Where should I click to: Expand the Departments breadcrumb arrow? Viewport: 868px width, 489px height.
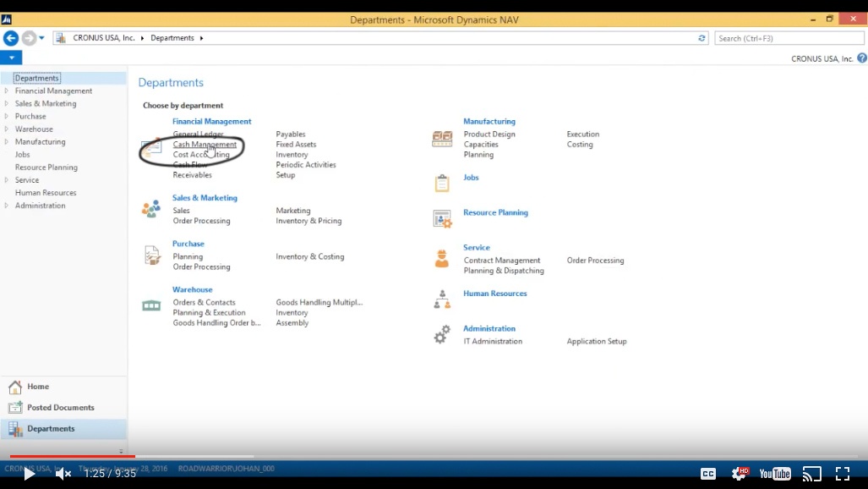click(x=201, y=38)
